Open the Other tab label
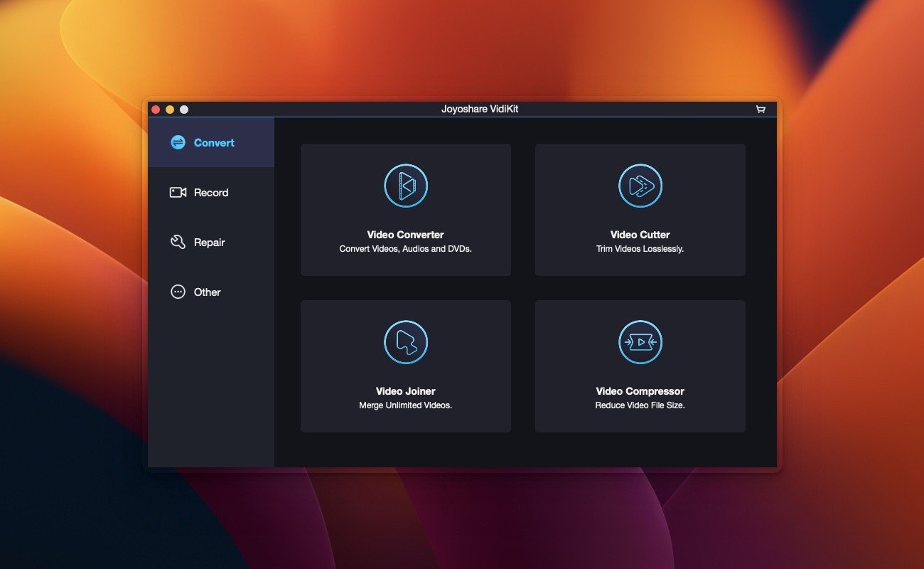Screen dimensions: 924x569 click(207, 292)
